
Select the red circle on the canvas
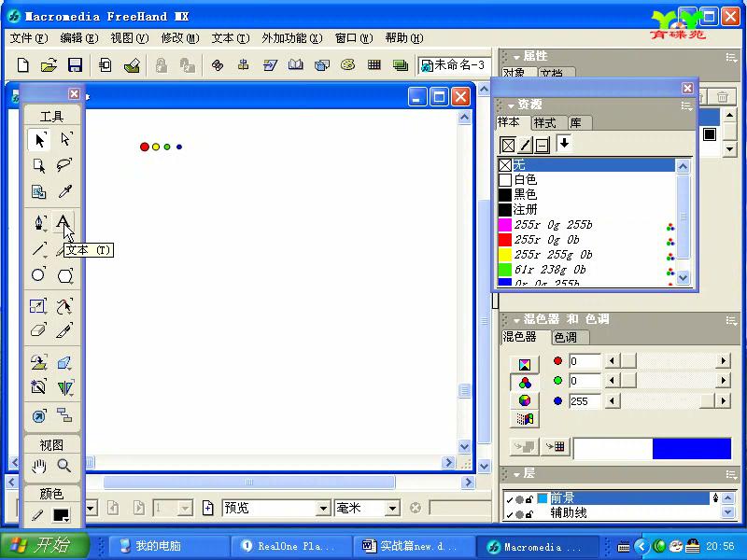coord(145,147)
